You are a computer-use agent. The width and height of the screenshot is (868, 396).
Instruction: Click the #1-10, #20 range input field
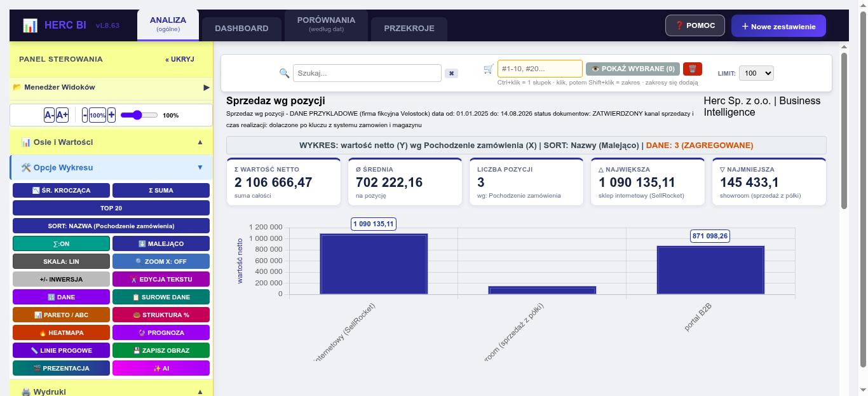(540, 69)
